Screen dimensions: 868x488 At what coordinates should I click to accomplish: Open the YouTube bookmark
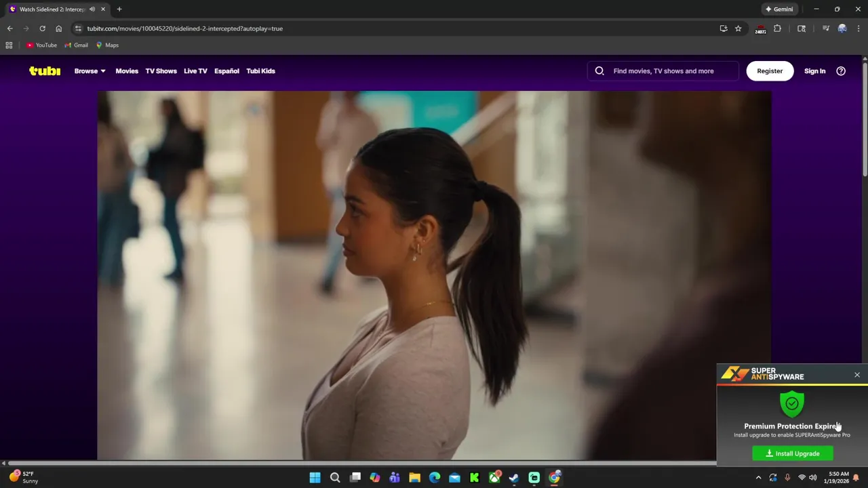point(41,45)
